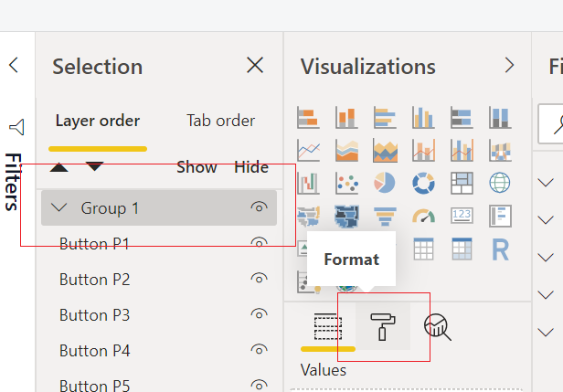563x392 pixels.
Task: Switch to the Tab order tab
Action: click(221, 121)
